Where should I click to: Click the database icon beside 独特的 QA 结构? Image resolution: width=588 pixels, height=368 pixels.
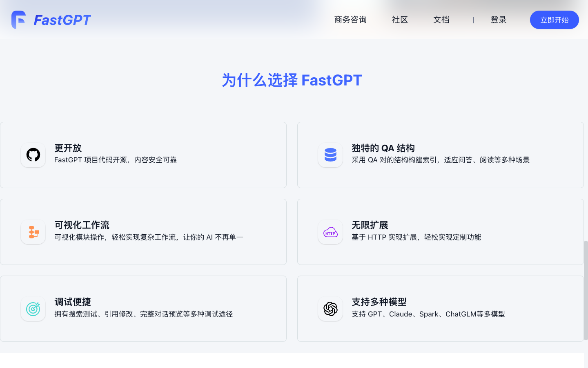click(x=330, y=155)
